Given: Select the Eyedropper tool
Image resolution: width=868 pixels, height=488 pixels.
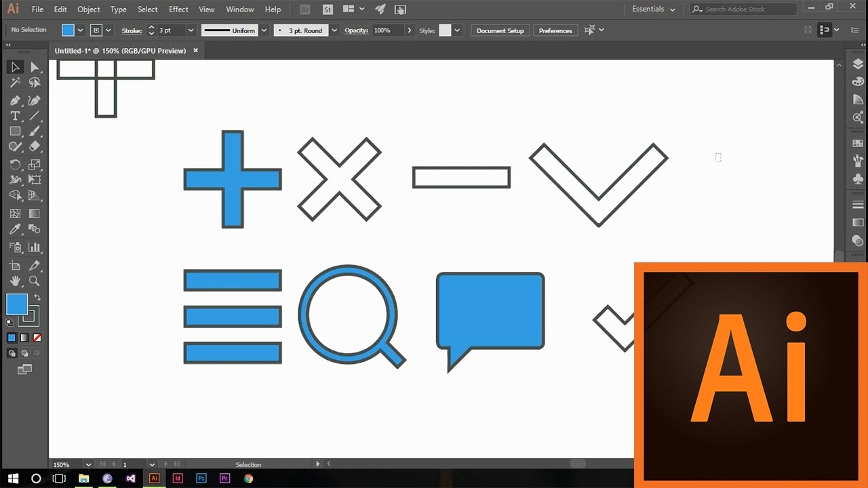Looking at the screenshot, I should (x=15, y=228).
